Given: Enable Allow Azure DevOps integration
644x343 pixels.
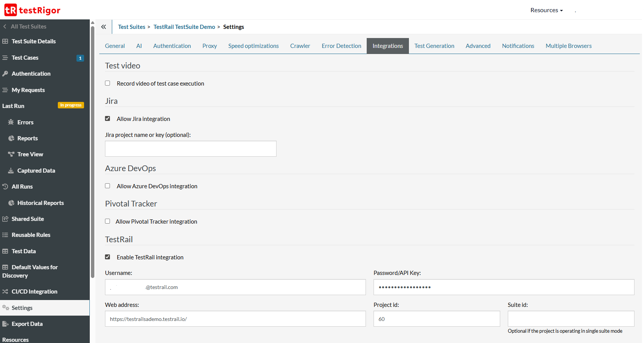Looking at the screenshot, I should (x=108, y=186).
